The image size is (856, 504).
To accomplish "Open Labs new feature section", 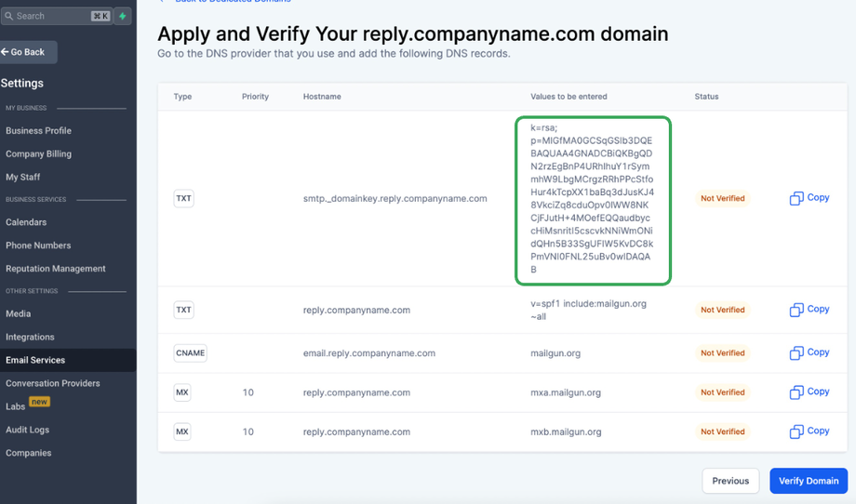I will pos(16,406).
